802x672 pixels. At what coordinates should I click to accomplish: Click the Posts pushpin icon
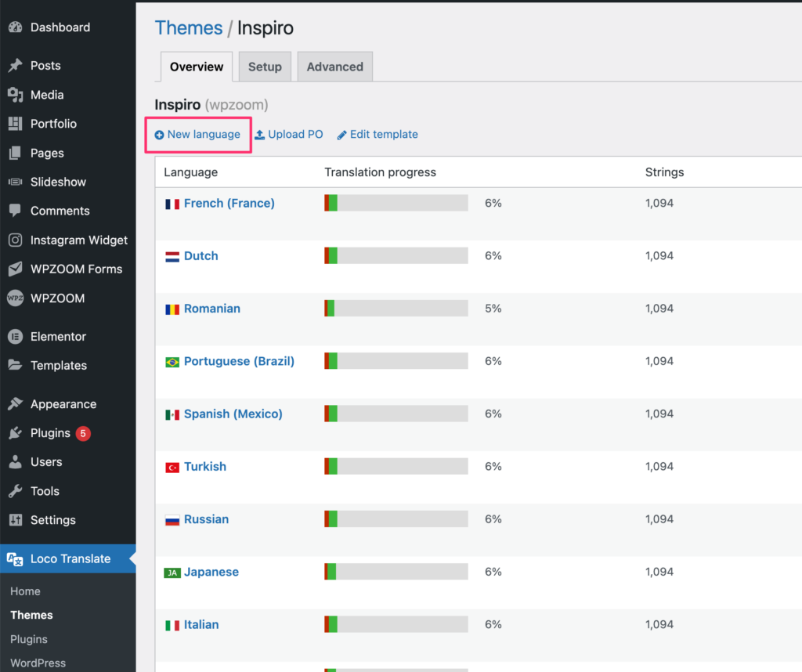16,66
